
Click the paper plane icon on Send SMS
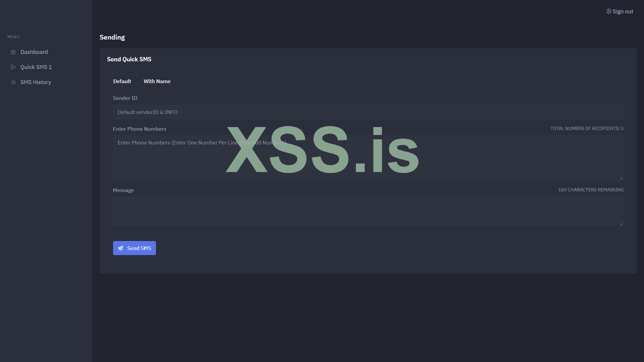click(x=120, y=248)
